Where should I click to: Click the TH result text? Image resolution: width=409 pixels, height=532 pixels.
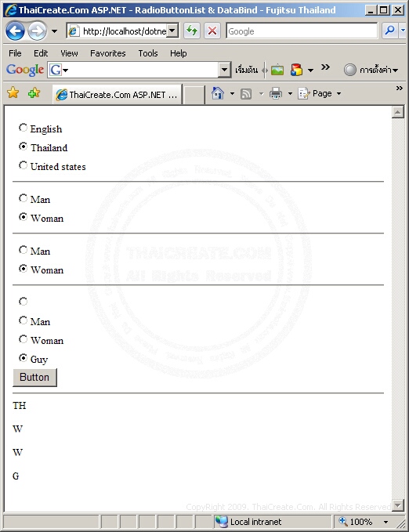(20, 405)
